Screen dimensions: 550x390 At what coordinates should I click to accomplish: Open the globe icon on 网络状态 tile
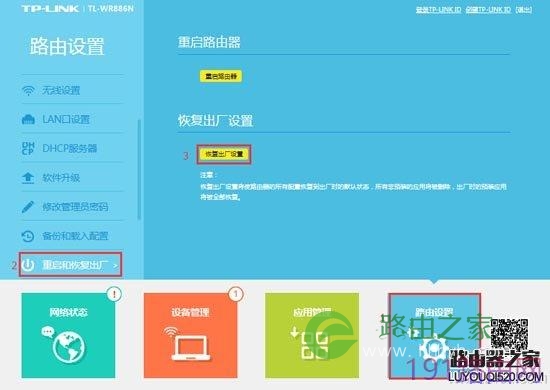(68, 347)
